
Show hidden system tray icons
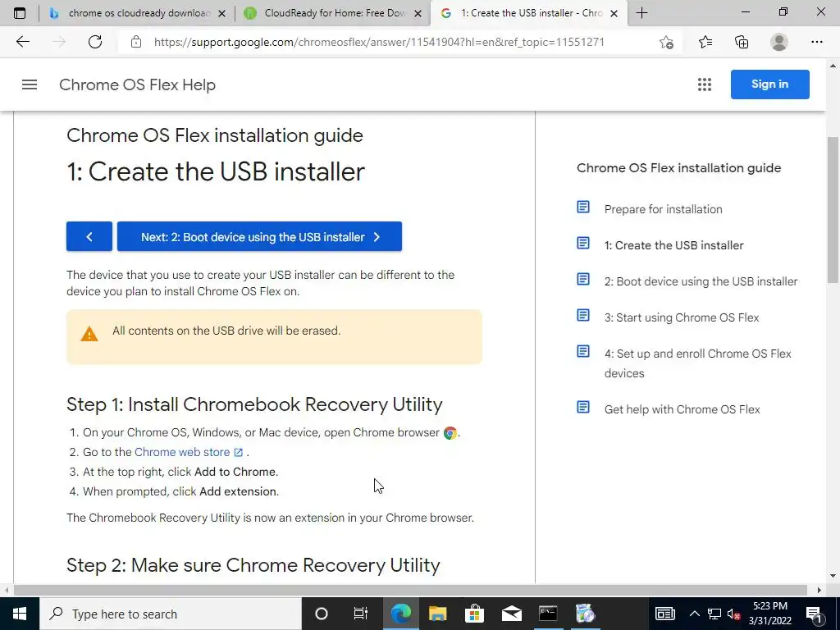pyautogui.click(x=694, y=614)
